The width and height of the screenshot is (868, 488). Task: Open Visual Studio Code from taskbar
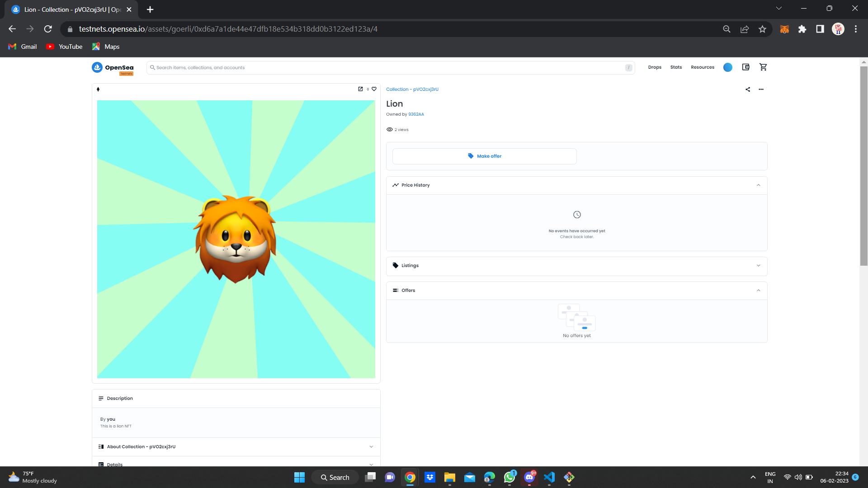click(549, 477)
